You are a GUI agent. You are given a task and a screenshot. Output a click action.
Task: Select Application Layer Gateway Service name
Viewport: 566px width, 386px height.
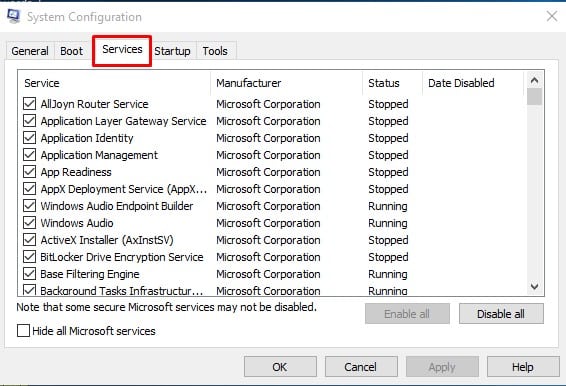pyautogui.click(x=123, y=121)
